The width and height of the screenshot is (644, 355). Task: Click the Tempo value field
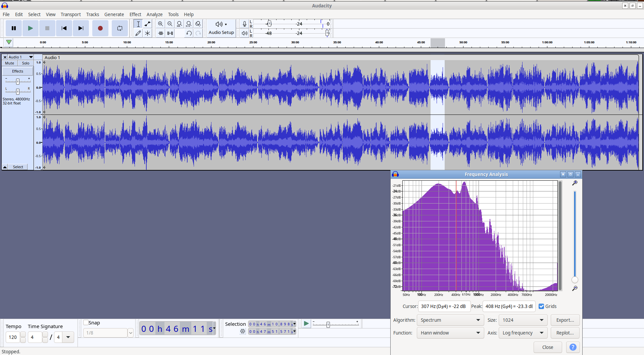[13, 337]
